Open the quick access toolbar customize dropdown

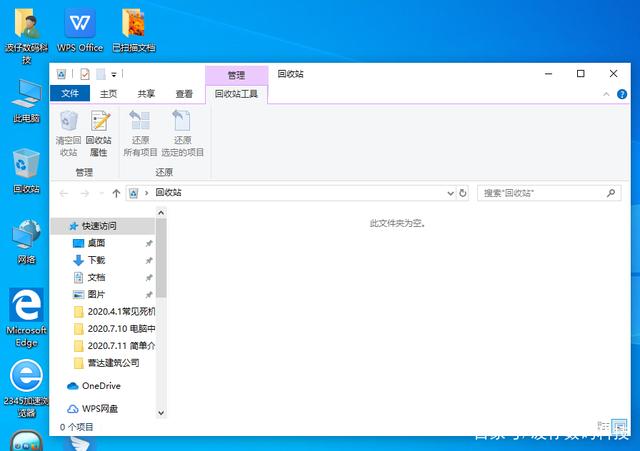click(114, 75)
